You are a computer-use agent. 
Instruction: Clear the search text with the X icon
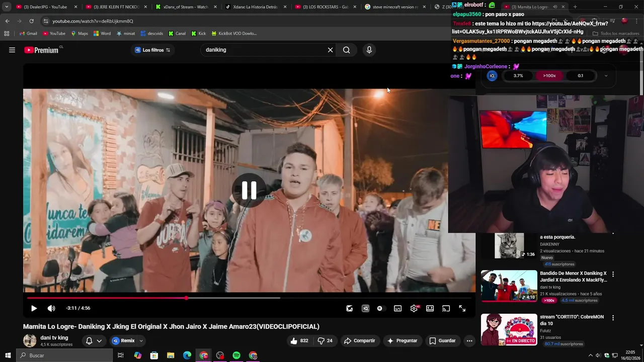[330, 50]
